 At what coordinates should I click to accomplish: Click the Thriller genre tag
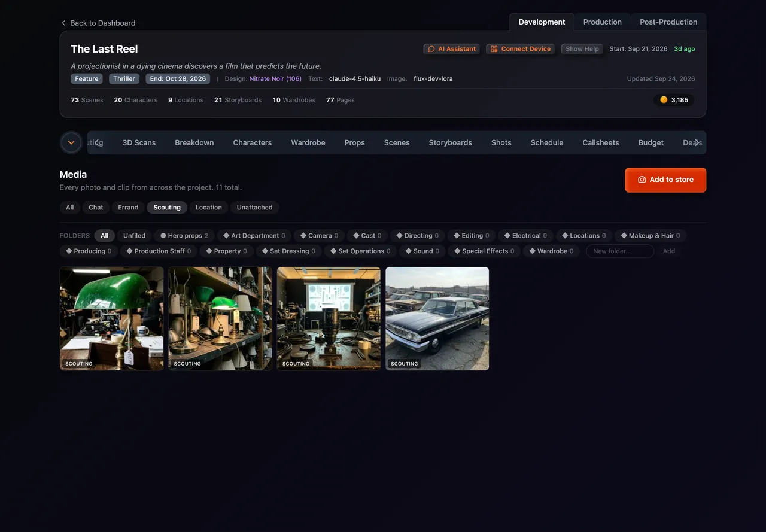pyautogui.click(x=124, y=79)
